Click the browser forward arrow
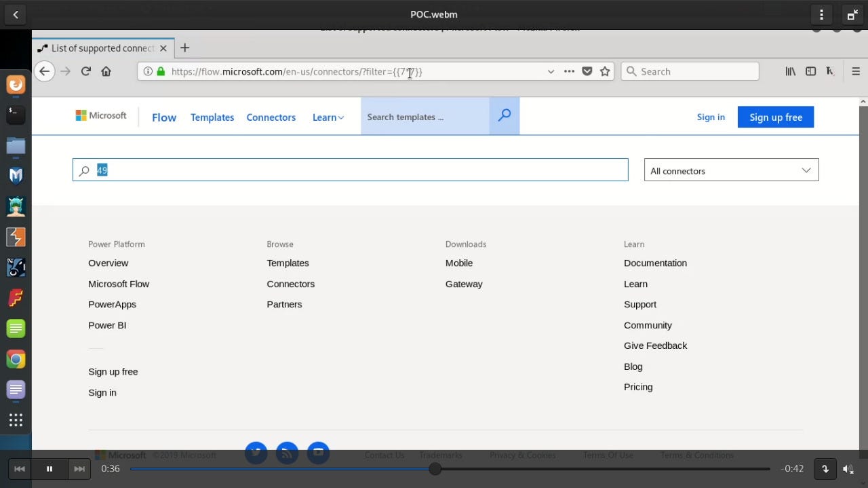This screenshot has width=868, height=488. [65, 71]
